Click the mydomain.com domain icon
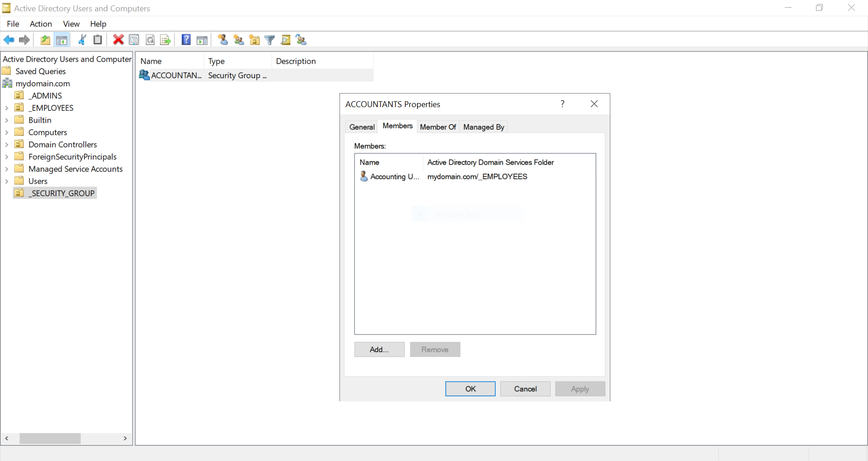Screen dimensions: 868x461 [7, 83]
